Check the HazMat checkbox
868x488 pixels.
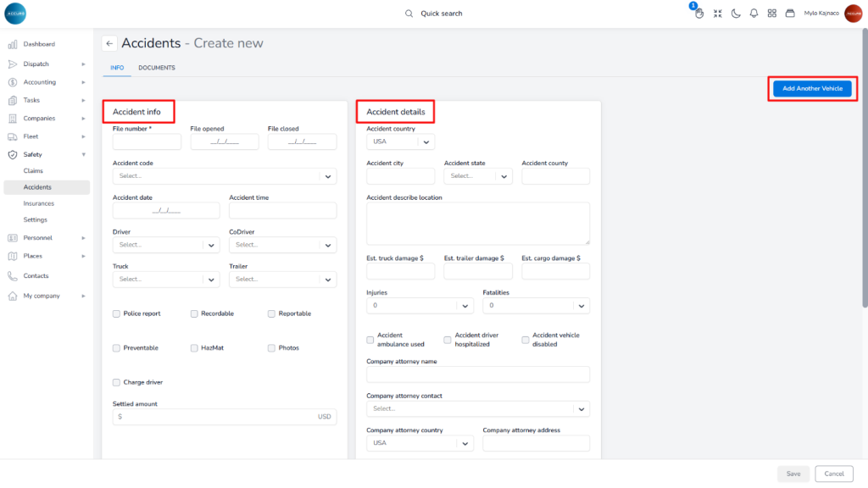point(194,348)
